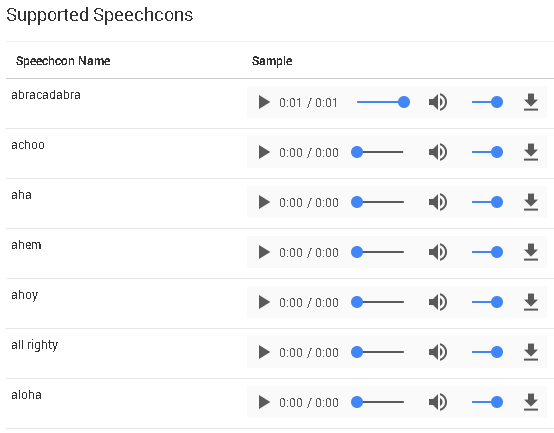Mute the abracadabra sample audio

438,102
